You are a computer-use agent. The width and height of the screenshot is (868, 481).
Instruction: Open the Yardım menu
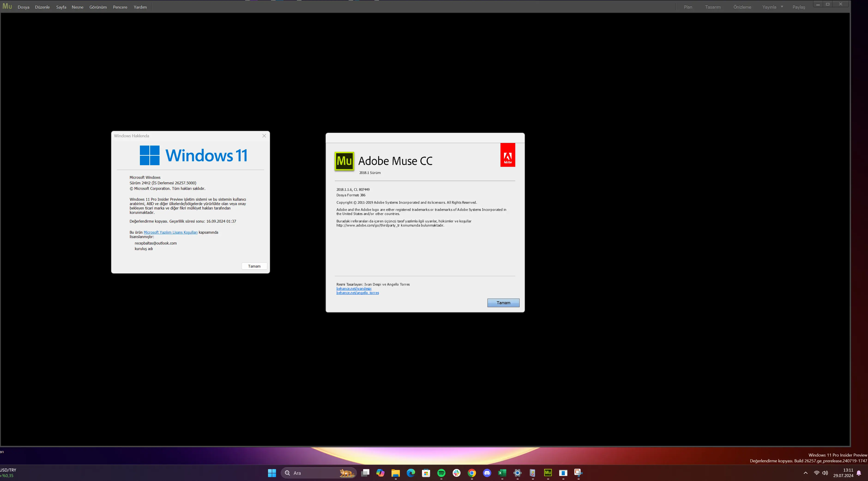140,7
